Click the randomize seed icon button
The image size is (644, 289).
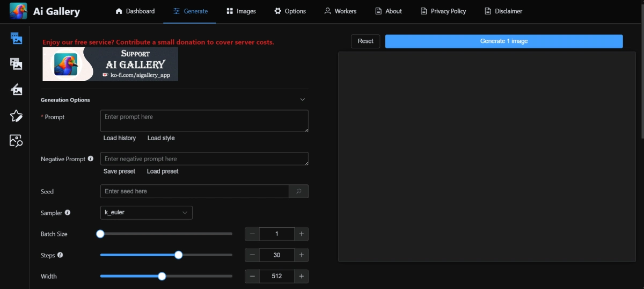pos(299,191)
